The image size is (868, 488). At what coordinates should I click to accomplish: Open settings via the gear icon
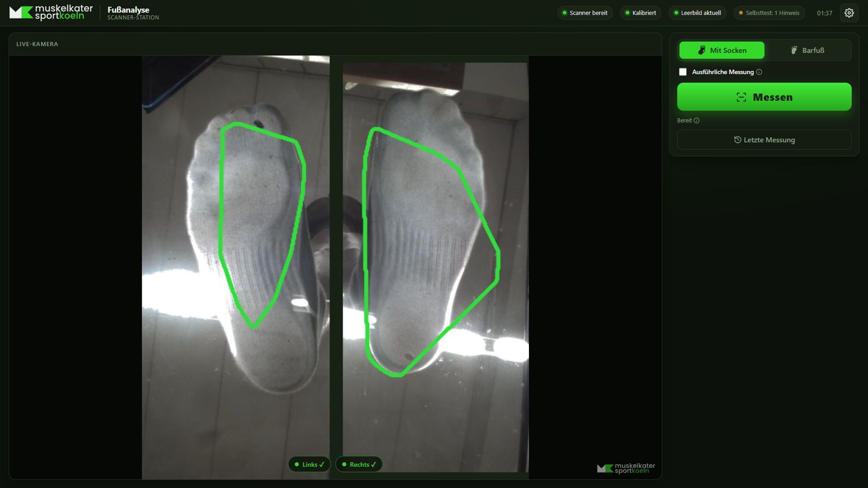point(849,12)
